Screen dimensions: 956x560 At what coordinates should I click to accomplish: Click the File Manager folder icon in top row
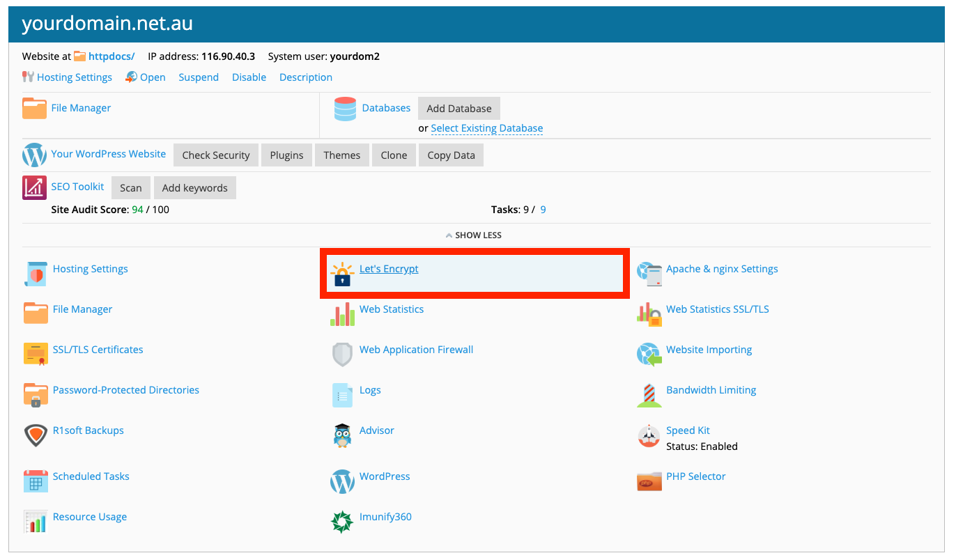click(x=34, y=109)
